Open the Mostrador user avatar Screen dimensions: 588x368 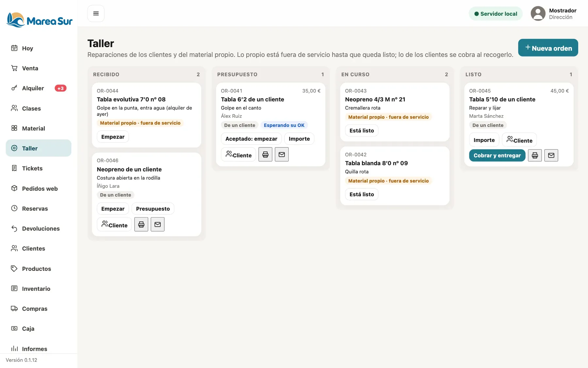[x=538, y=14]
